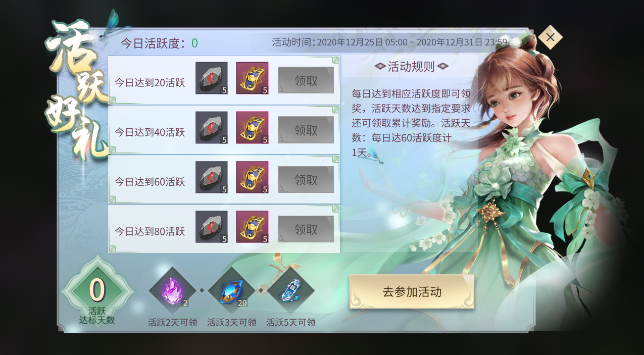Image resolution: width=644 pixels, height=355 pixels.
Task: Select the blue gem 3-day reward icon
Action: [x=232, y=291]
